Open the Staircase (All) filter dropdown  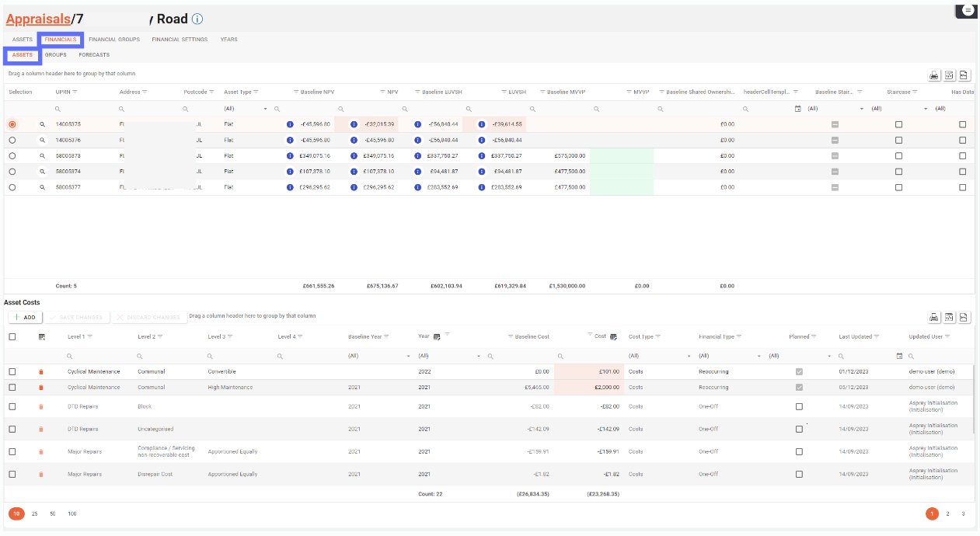click(899, 109)
